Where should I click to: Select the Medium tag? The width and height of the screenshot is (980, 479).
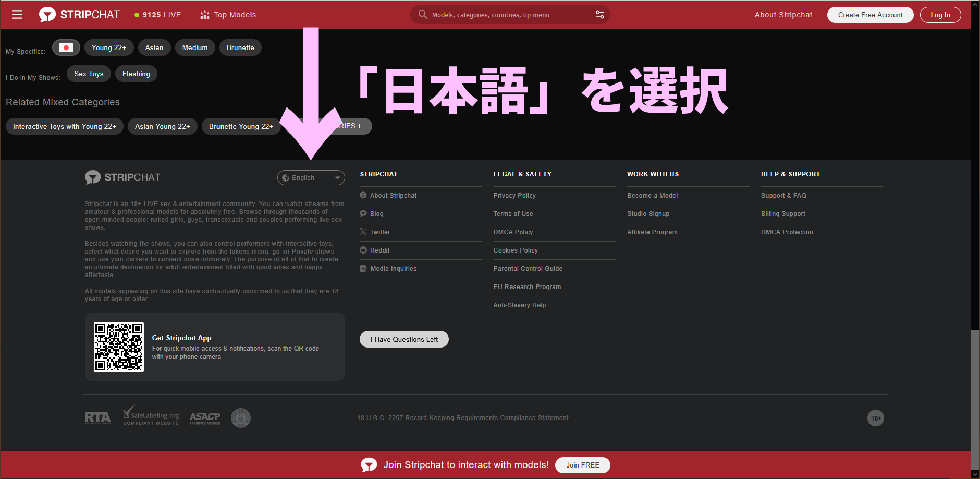[x=195, y=47]
